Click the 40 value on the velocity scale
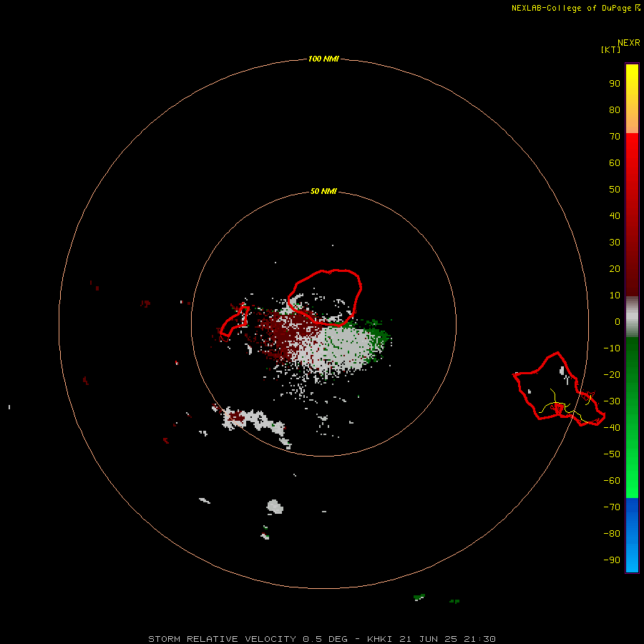The width and height of the screenshot is (644, 644). pos(615,215)
